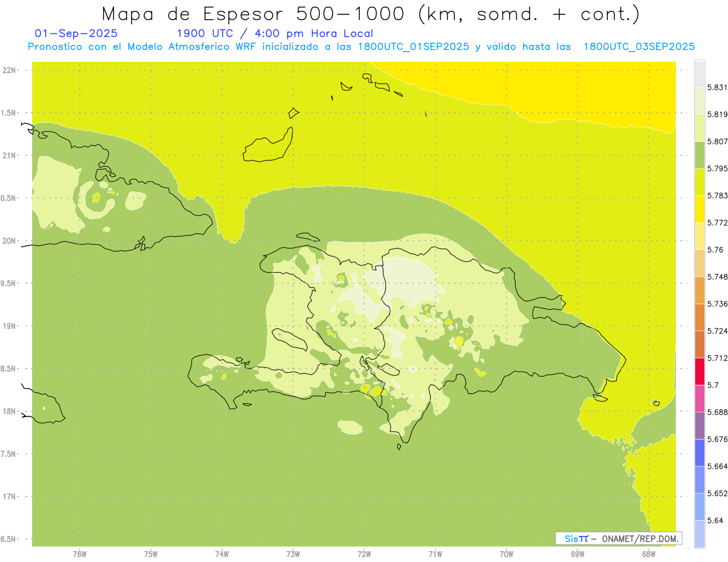728x562 pixels.
Task: Click the latitude label '17N'
Action: 10,497
